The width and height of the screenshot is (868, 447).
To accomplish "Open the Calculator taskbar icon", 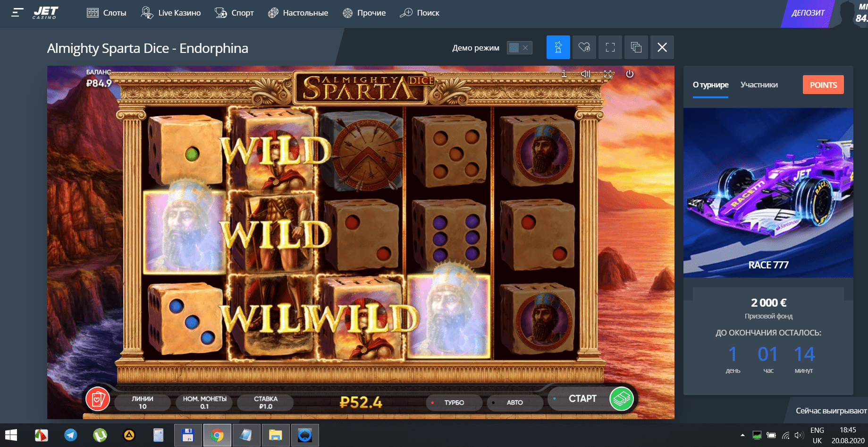I will [x=158, y=435].
